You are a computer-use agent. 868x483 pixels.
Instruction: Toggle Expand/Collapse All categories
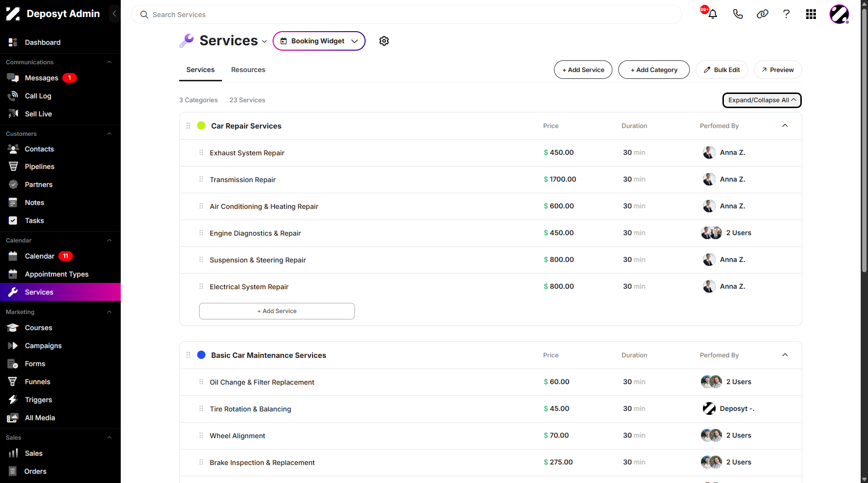[762, 100]
